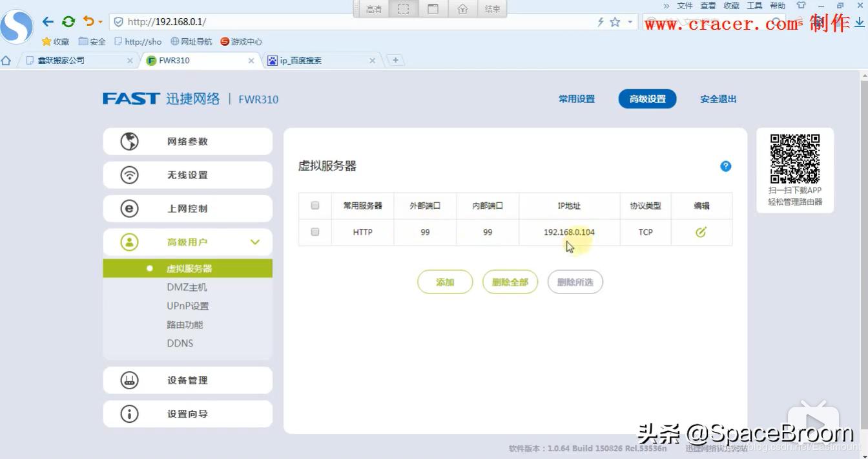Open the favorites dropdown beside the address bar
868x459 pixels.
tap(630, 21)
